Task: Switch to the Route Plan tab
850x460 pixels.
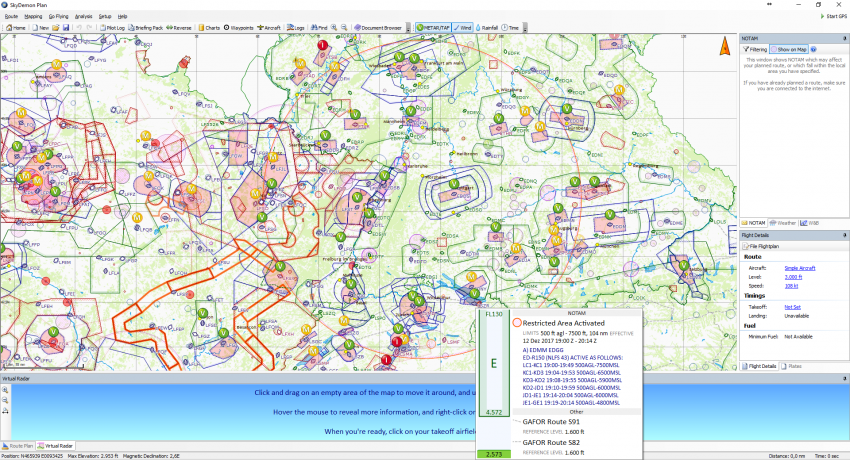Action: (18, 446)
